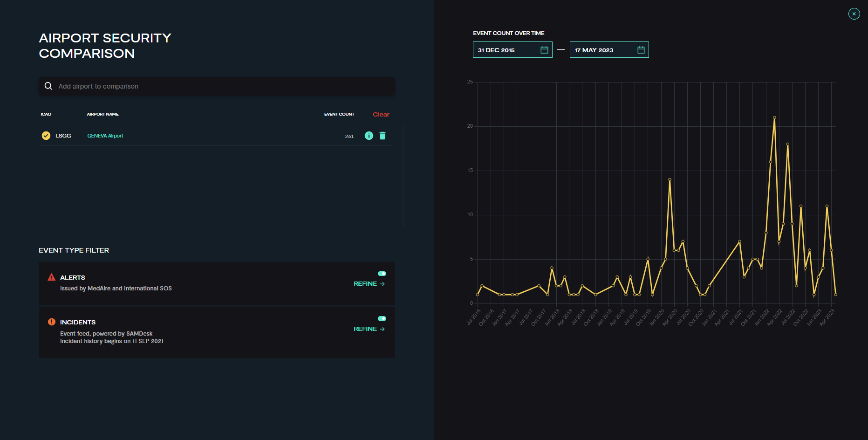Open info for Geneva Airport
This screenshot has height=440, width=868.
369,136
